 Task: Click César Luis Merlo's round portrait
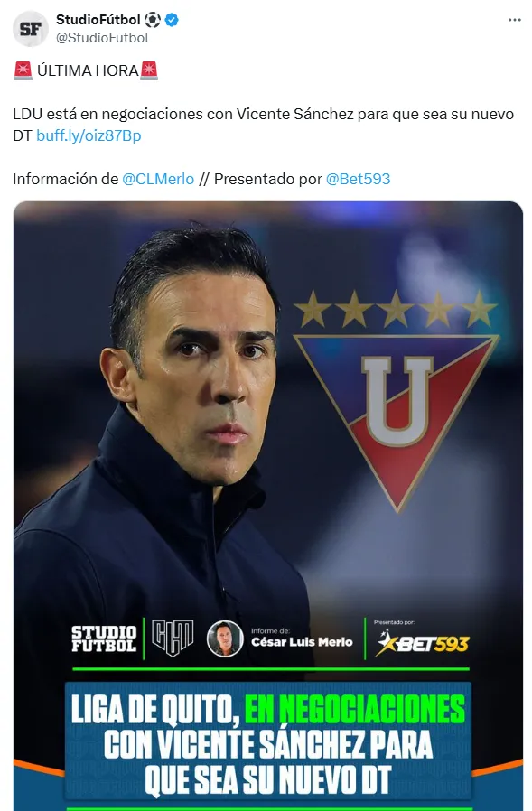coord(225,639)
